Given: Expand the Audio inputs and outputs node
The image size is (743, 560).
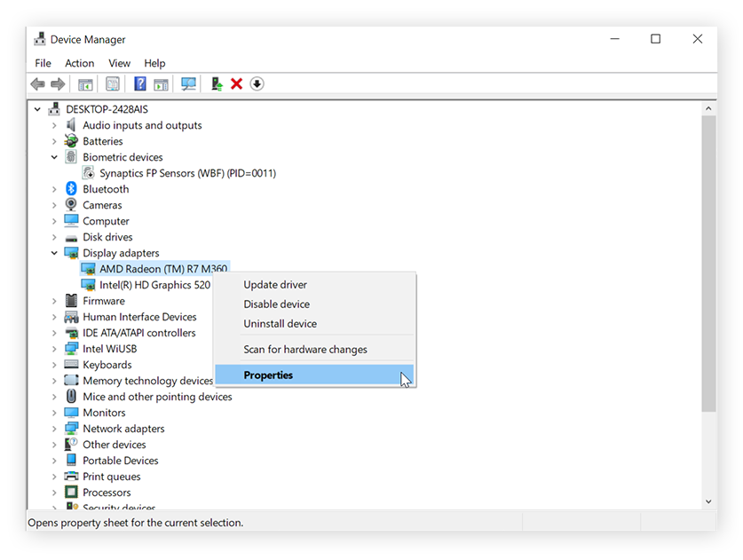Looking at the screenshot, I should (x=54, y=125).
